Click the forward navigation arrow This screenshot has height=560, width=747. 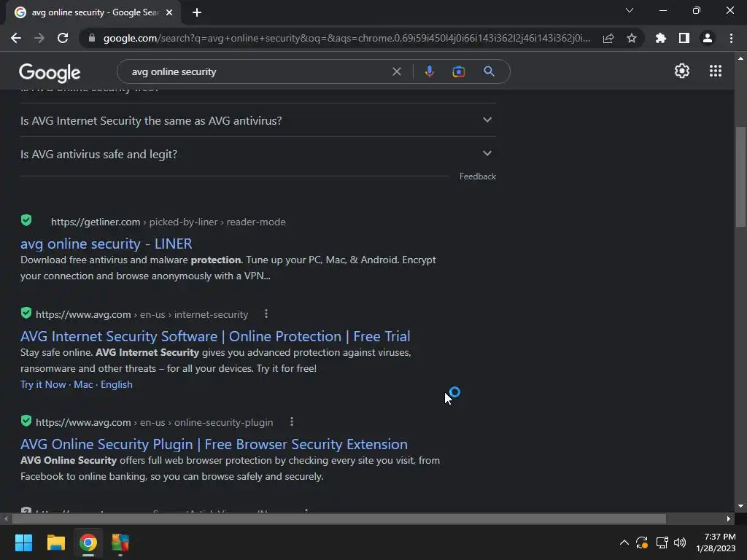[39, 38]
